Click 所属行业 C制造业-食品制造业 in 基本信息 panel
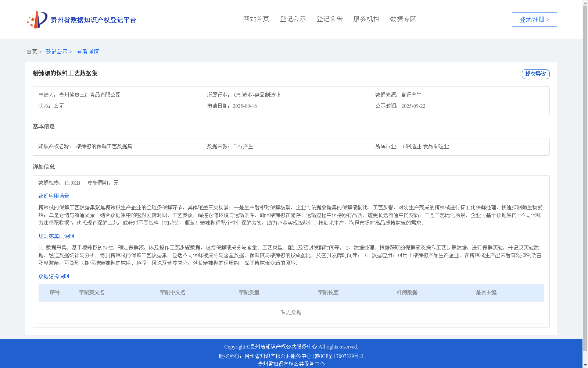The image size is (588, 368). pyautogui.click(x=412, y=146)
